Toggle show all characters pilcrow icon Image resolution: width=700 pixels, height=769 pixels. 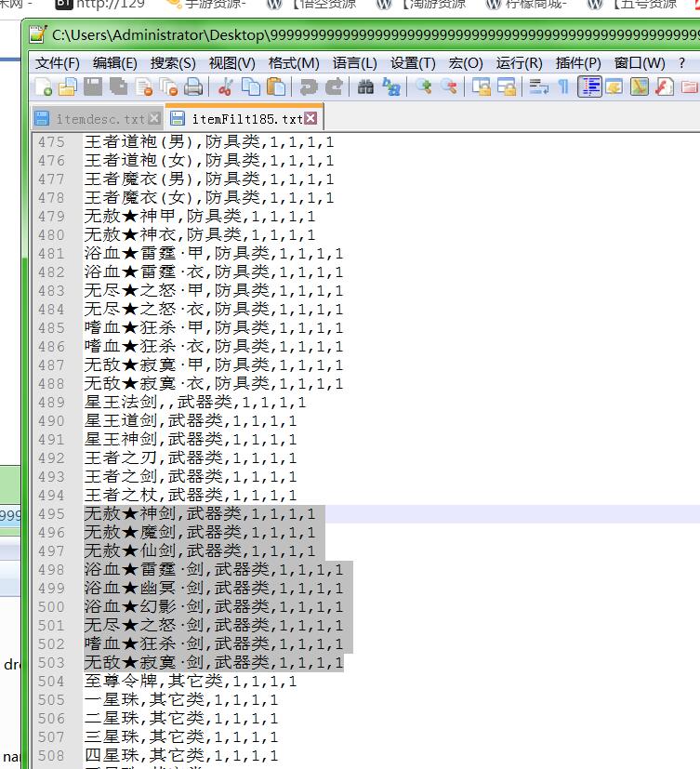pyautogui.click(x=562, y=87)
